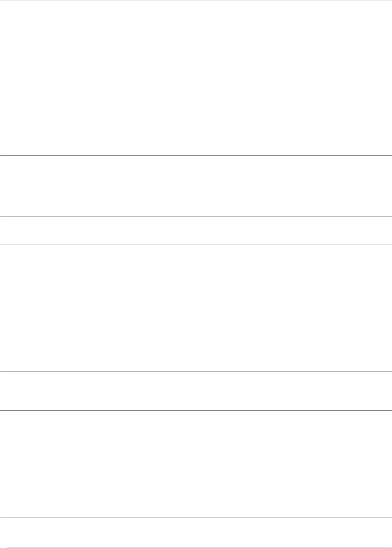Click the first blank row at the top
The image size is (392, 548).
[196, 14]
